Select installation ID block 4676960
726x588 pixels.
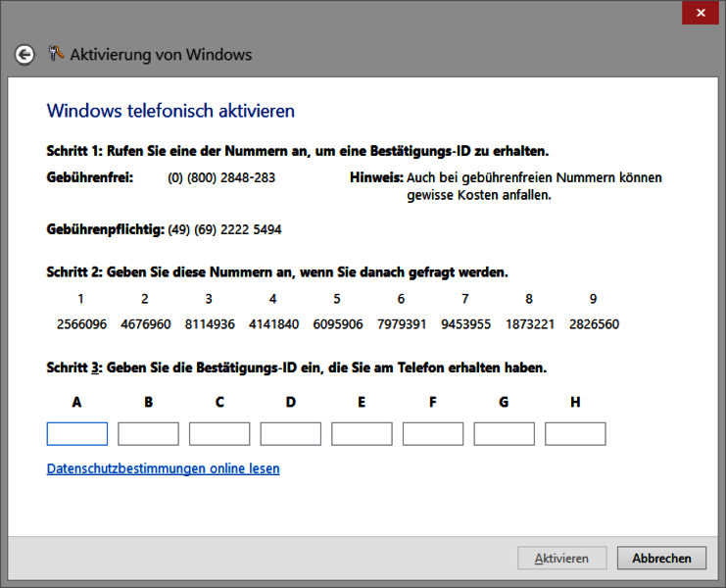(145, 324)
